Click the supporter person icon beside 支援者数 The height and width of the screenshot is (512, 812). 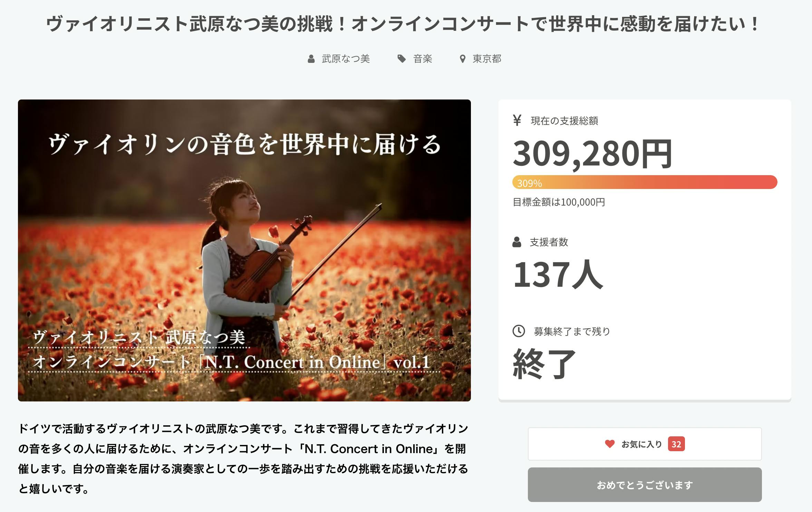(x=517, y=242)
